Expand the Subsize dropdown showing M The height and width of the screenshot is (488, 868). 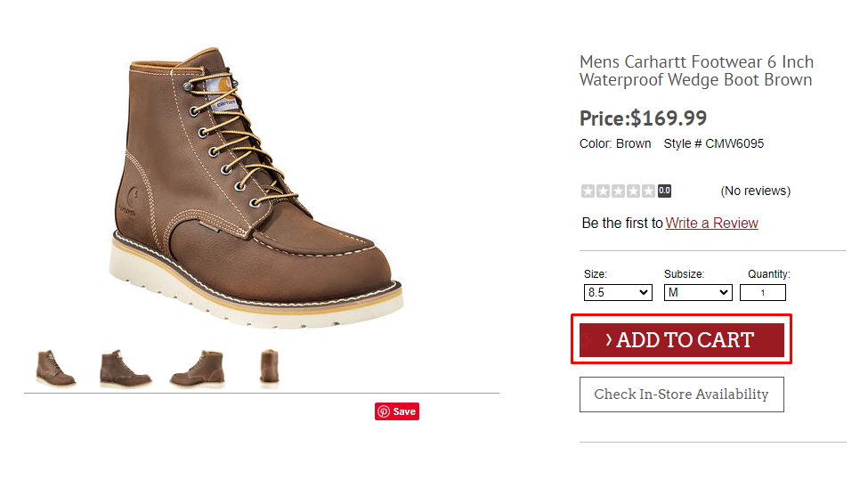698,292
